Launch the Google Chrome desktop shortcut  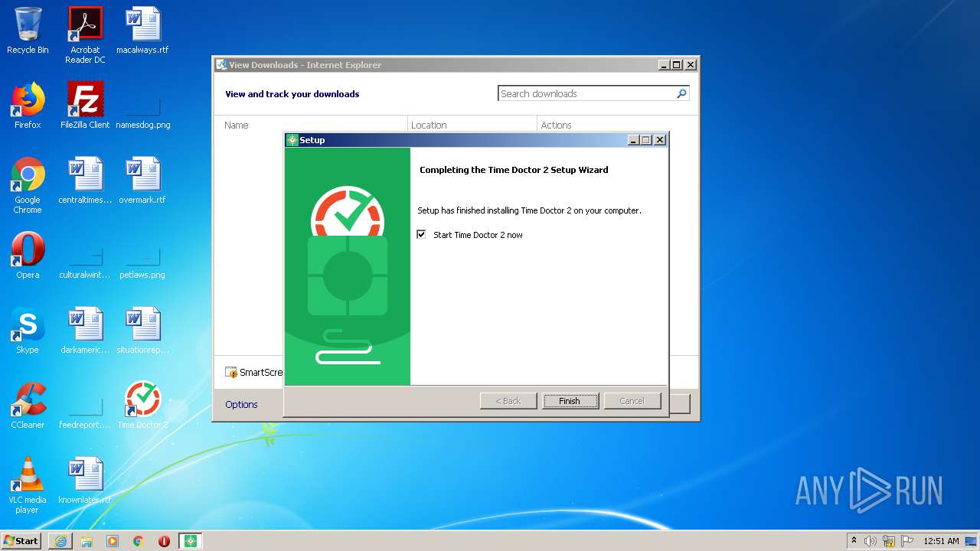[28, 185]
